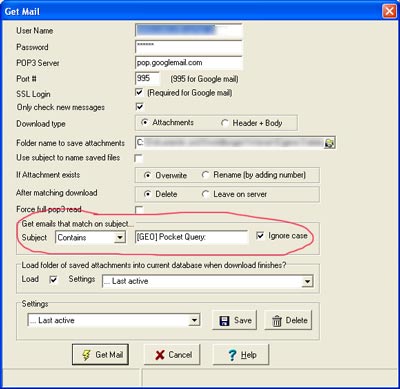
Task: Click the subject text field with Pocket Query
Action: (191, 237)
